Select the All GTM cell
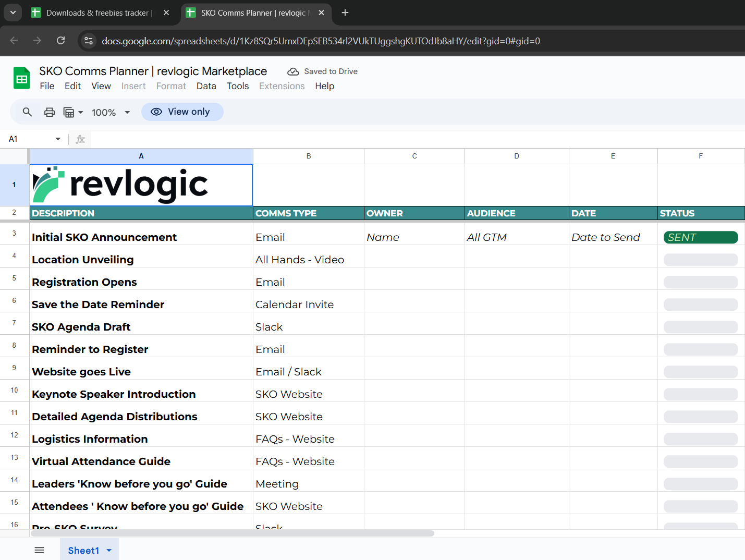The height and width of the screenshot is (560, 745). [x=517, y=234]
